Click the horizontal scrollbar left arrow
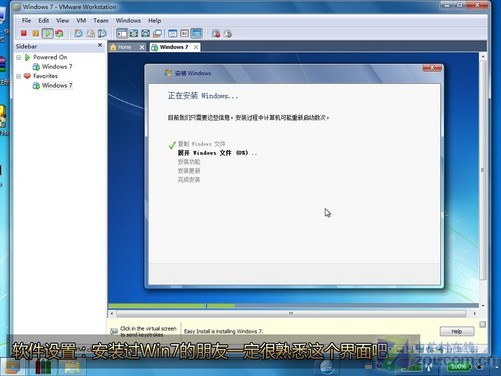Viewport: 501px width, 376px height. coord(112,314)
